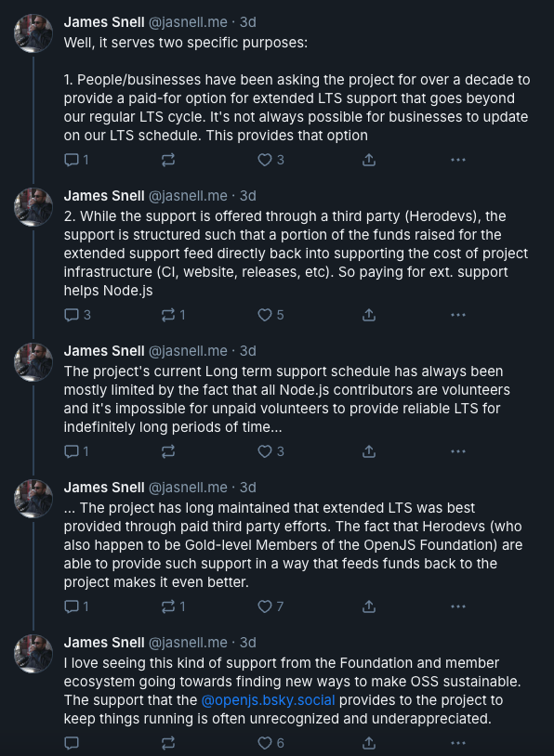Like the post ending 'helps Node.js'
554x756 pixels.
pyautogui.click(x=270, y=315)
